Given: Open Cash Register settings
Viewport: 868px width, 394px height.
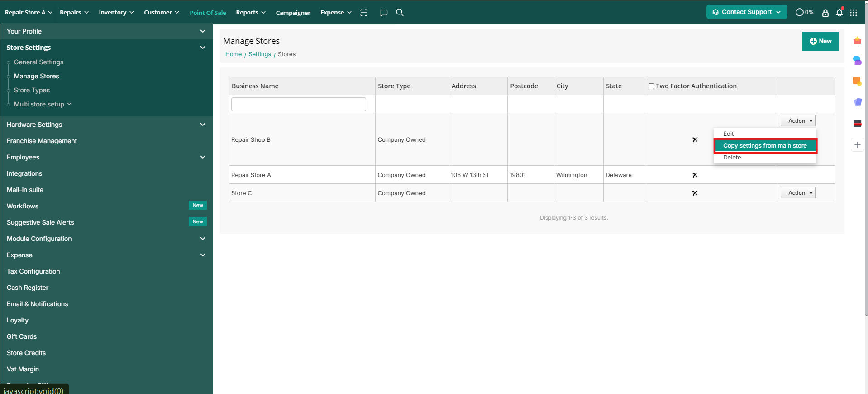Looking at the screenshot, I should point(28,288).
